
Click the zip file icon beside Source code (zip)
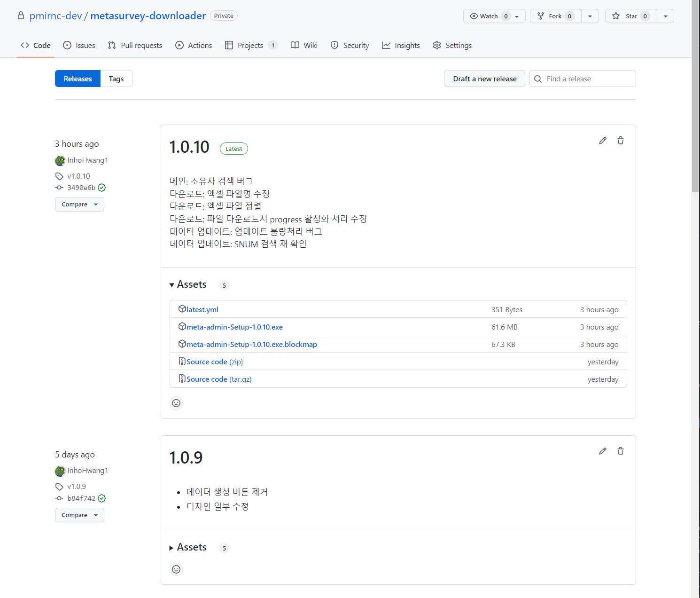pyautogui.click(x=182, y=361)
